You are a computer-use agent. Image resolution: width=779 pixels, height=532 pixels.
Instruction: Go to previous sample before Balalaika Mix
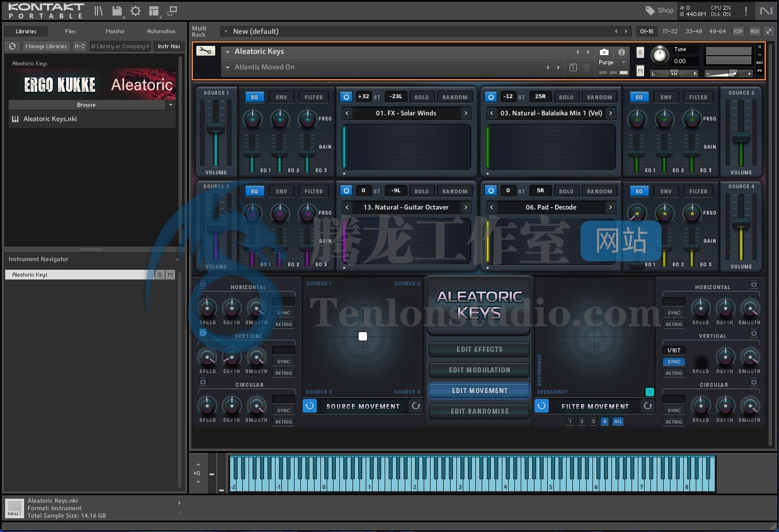pos(491,114)
